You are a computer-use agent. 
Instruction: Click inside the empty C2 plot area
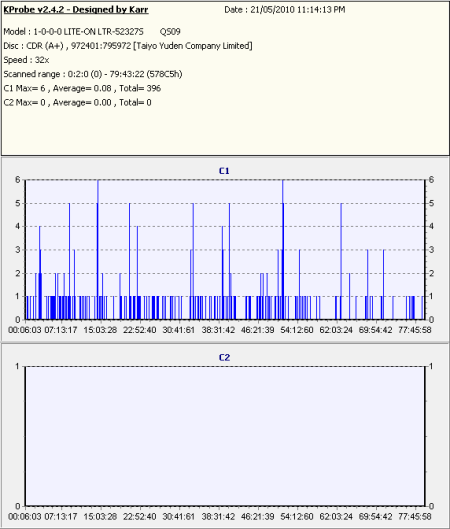(x=225, y=436)
